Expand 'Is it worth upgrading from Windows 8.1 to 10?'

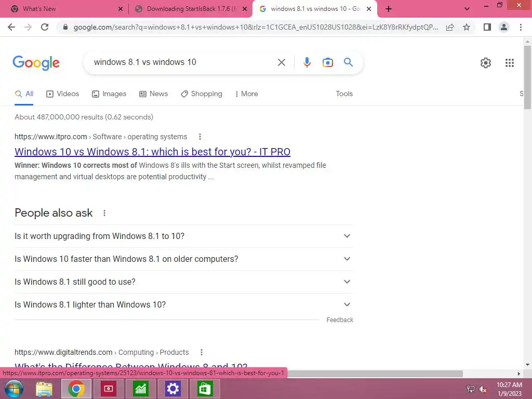(x=183, y=236)
